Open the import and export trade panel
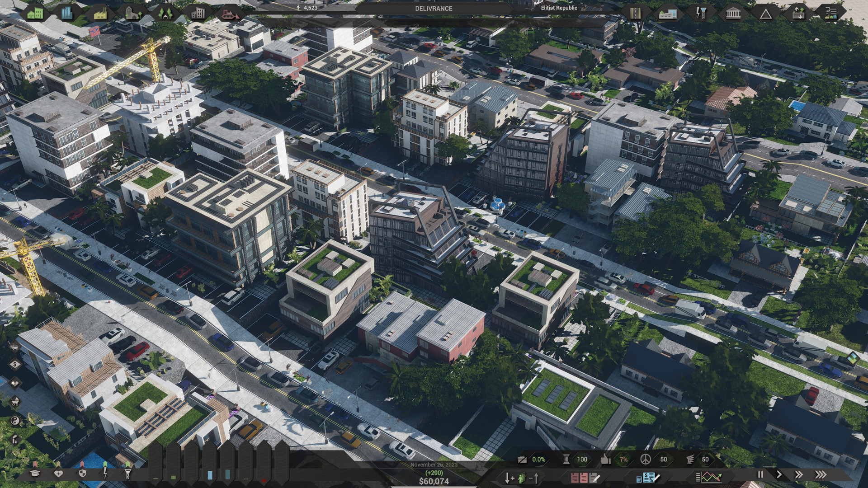This screenshot has width=868, height=488. pyautogui.click(x=798, y=13)
